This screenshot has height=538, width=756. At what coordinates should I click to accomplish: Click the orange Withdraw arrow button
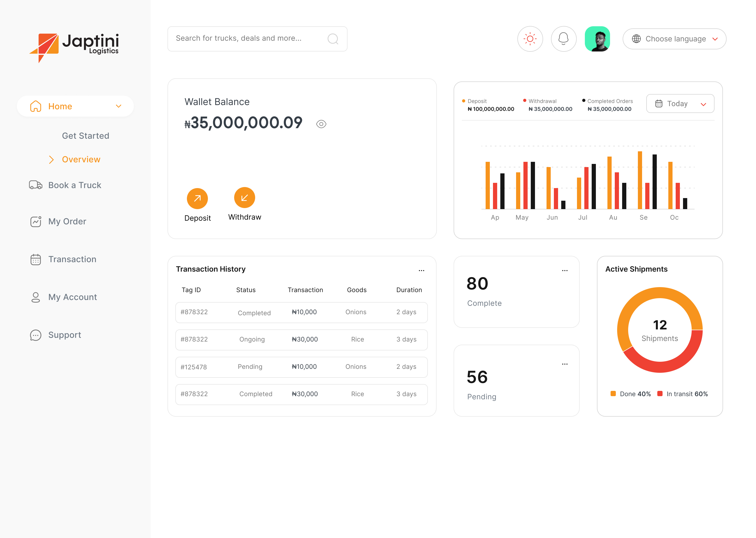pyautogui.click(x=244, y=198)
